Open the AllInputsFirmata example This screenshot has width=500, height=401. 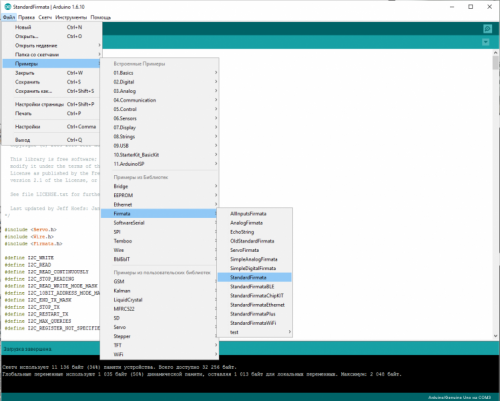(x=255, y=213)
